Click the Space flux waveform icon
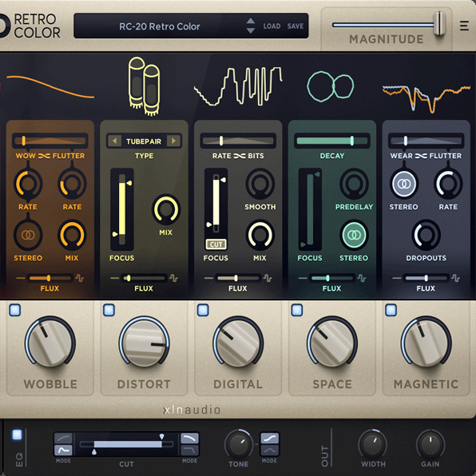476x476 pixels. tap(362, 278)
